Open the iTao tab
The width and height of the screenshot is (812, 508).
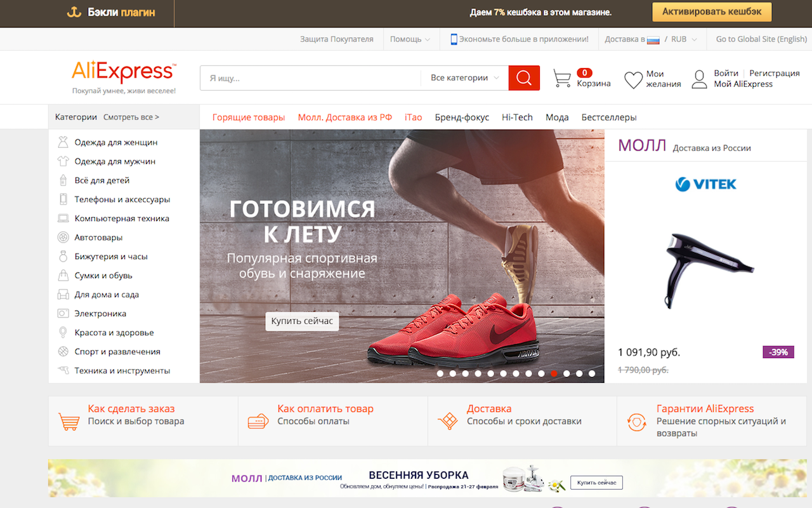click(414, 117)
